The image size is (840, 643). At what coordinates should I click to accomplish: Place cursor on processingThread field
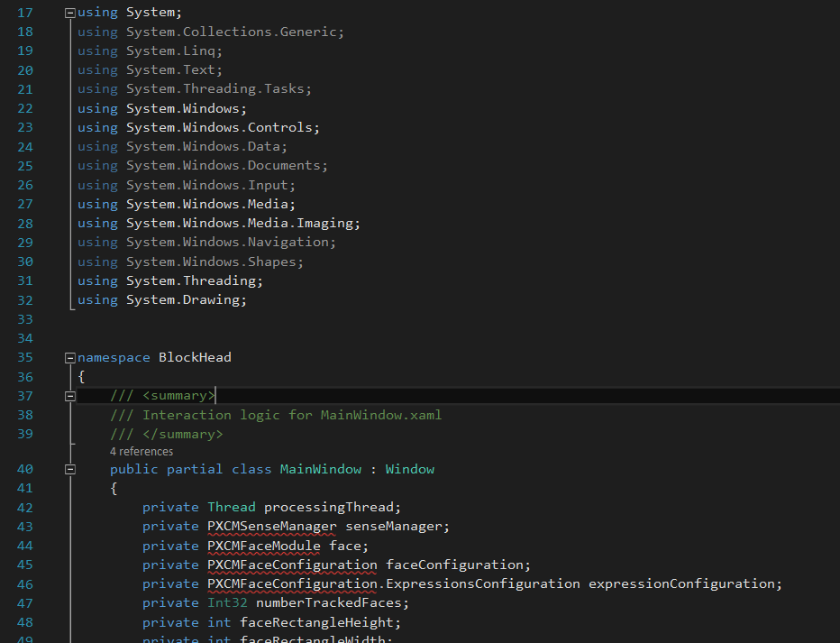[332, 507]
